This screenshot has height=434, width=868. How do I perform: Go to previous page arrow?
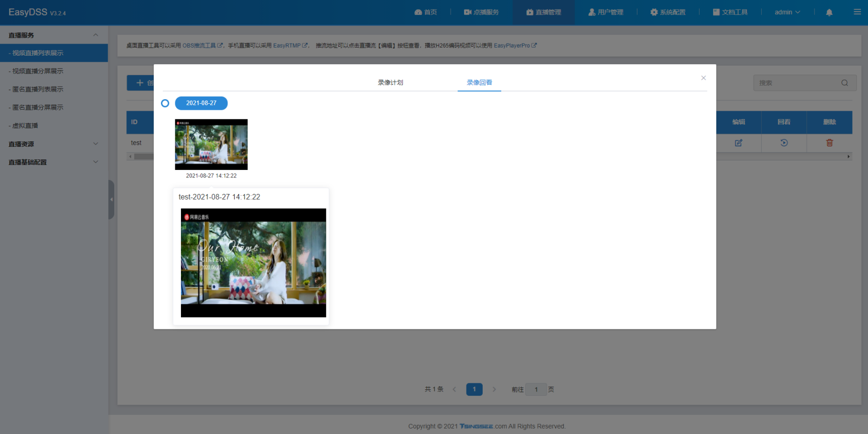pos(455,389)
